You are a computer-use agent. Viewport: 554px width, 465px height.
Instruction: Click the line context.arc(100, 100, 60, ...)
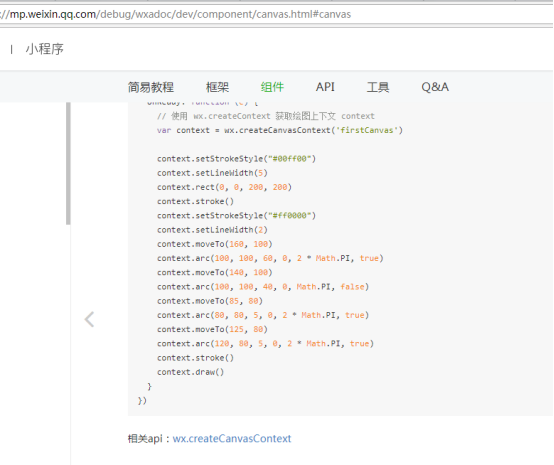pyautogui.click(x=270, y=258)
